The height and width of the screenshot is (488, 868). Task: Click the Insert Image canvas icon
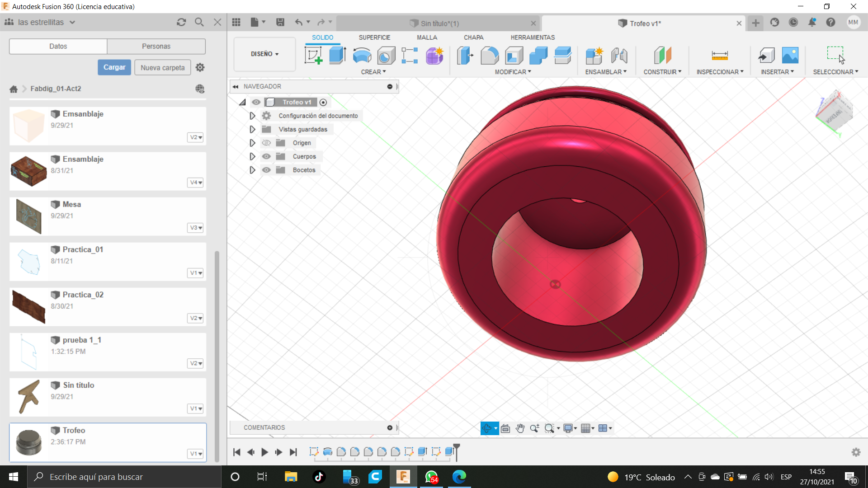pos(790,56)
